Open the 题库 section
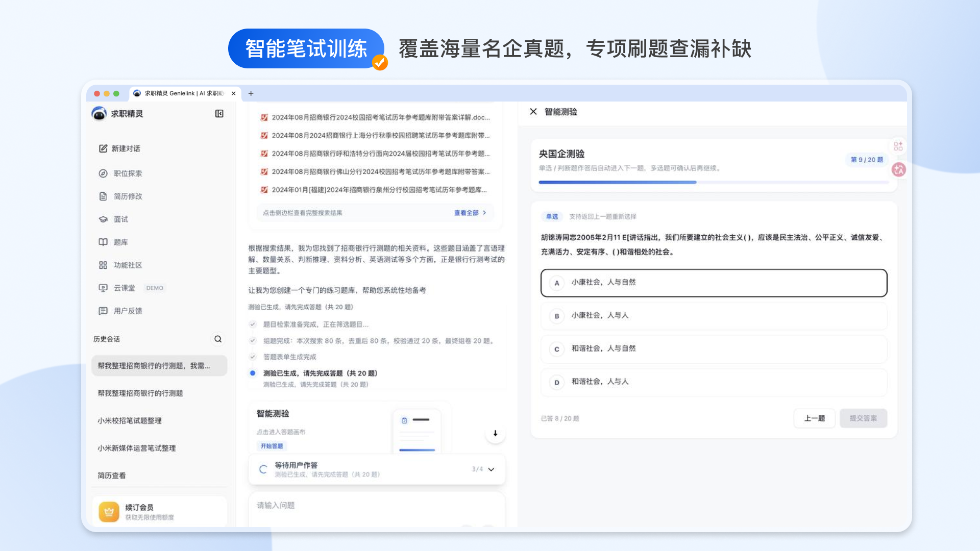Screen dimensions: 980x551 pyautogui.click(x=113, y=242)
